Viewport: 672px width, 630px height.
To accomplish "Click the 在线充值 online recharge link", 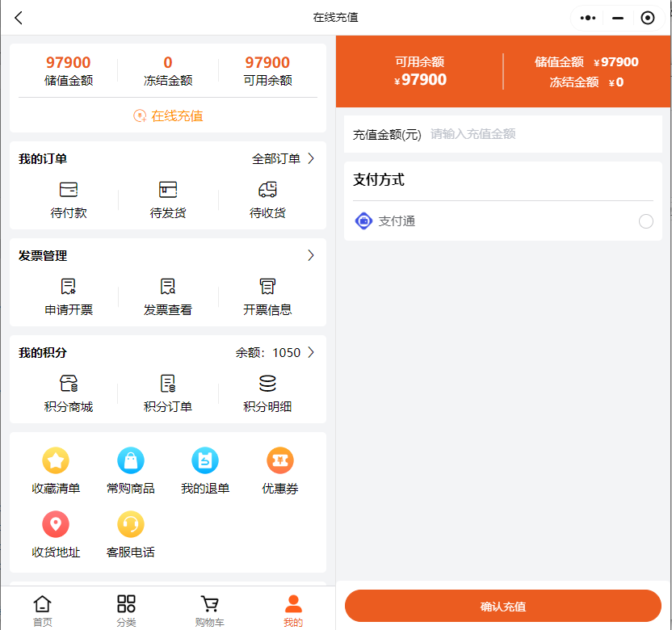I will pos(168,116).
